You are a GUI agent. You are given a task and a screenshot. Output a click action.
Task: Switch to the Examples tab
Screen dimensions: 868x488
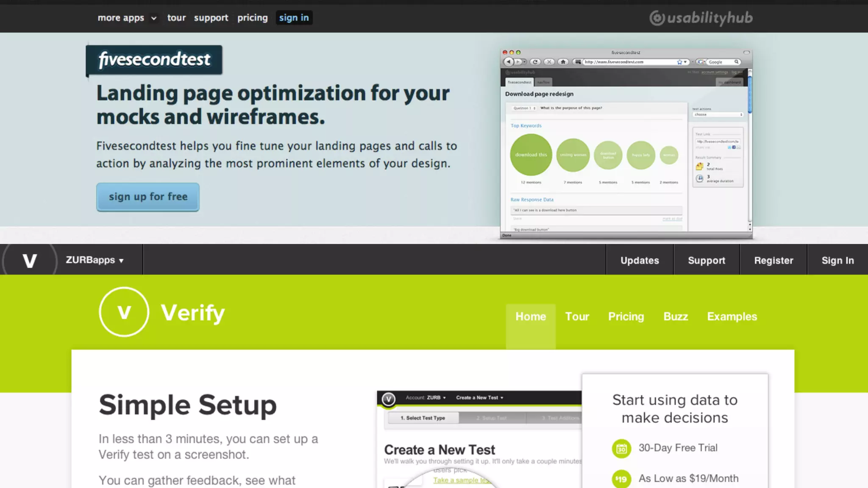point(732,316)
